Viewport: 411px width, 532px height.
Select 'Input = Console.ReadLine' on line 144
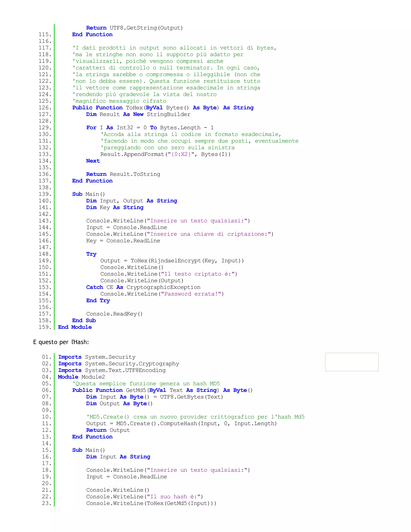pos(127,227)
